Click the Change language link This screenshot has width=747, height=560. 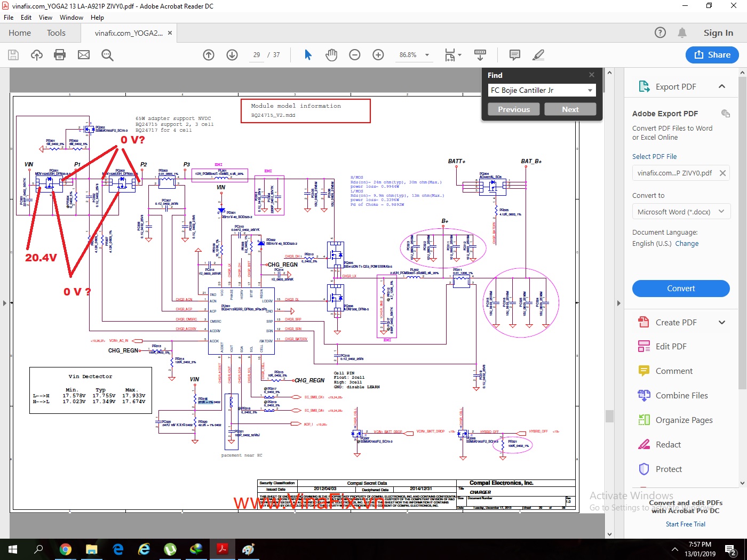[687, 244]
